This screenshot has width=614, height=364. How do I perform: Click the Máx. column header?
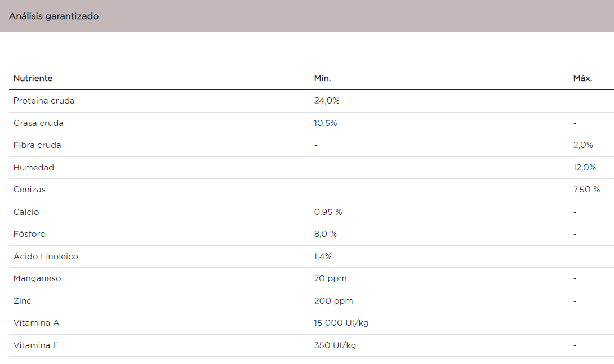(x=582, y=78)
